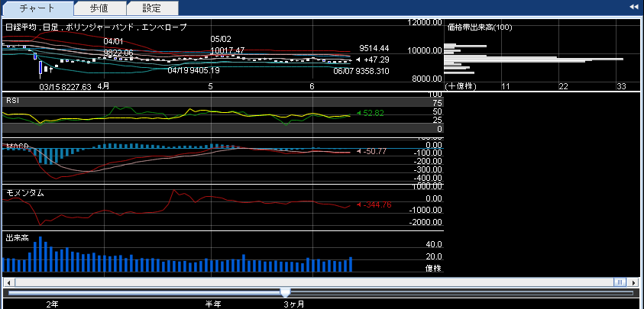Screen dimensions: 644x309
Task: Click the 出来高 volume panel title
Action: click(18, 238)
